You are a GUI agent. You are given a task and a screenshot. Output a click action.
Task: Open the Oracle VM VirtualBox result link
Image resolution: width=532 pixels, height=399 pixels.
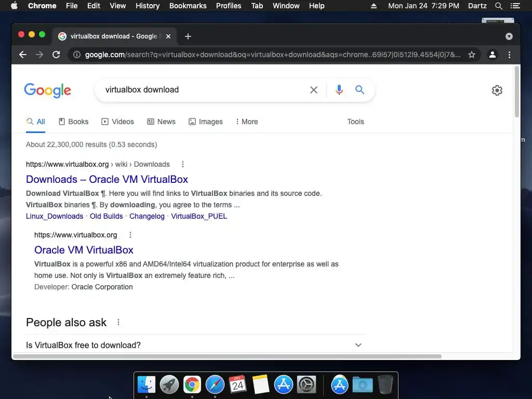tap(84, 250)
